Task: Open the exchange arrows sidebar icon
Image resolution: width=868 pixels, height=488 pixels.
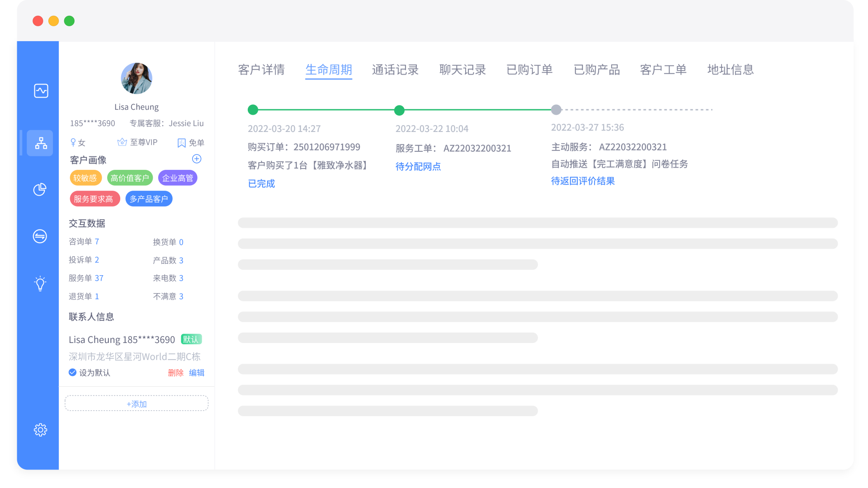Action: click(x=40, y=236)
